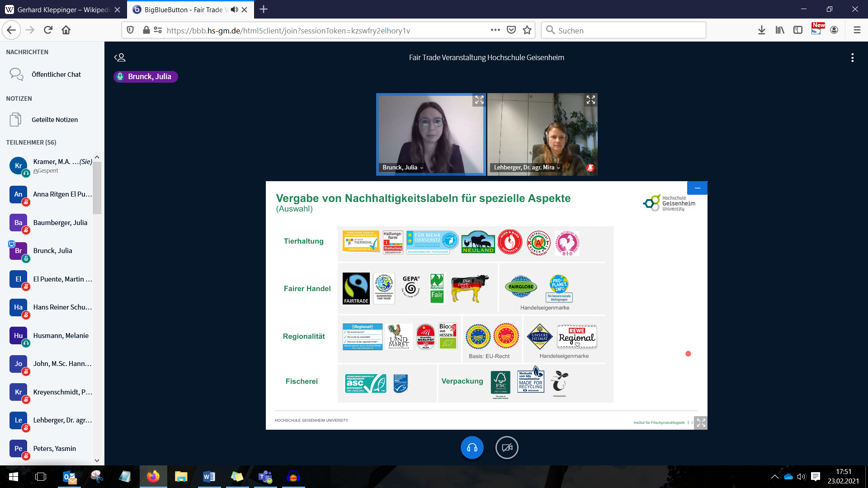Toggle the share webcam button
The image size is (868, 488).
pyautogui.click(x=507, y=448)
